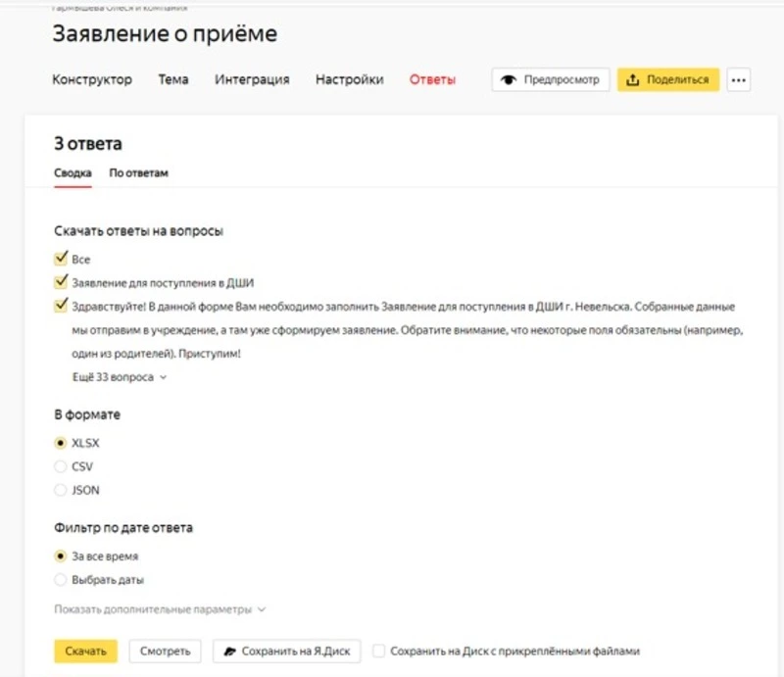Enable saving to Disk with attached files
The width and height of the screenshot is (784, 677).
(x=378, y=651)
